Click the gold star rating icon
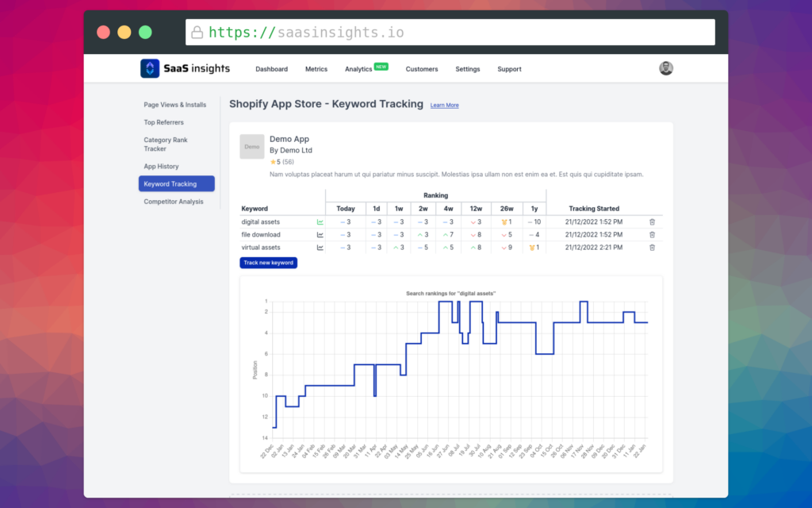The height and width of the screenshot is (508, 812). (273, 162)
